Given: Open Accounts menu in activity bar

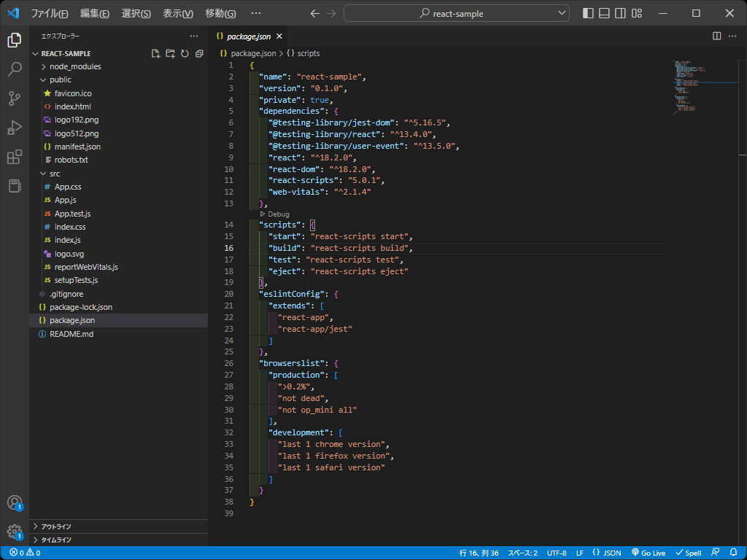Looking at the screenshot, I should (x=15, y=503).
